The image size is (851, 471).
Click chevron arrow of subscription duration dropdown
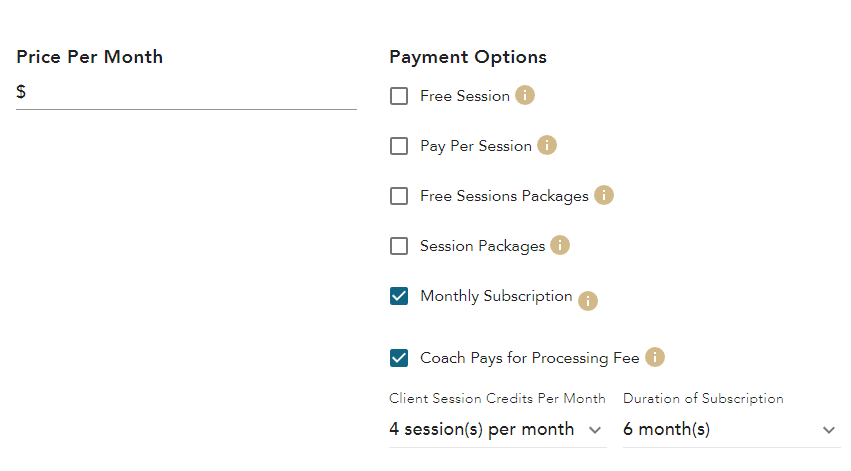(829, 430)
